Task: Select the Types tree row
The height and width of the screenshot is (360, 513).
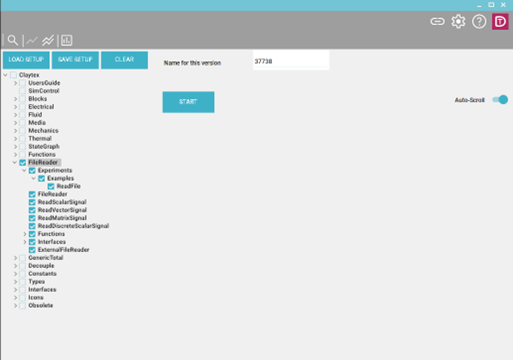Action: [36, 282]
